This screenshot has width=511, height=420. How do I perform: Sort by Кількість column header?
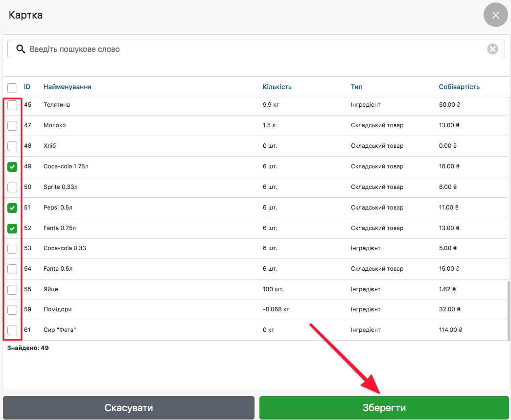coord(277,87)
